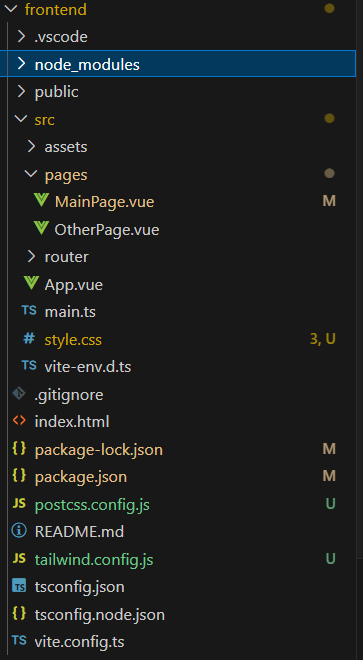
Task: Click the modified dot on src row
Action: pyautogui.click(x=329, y=118)
